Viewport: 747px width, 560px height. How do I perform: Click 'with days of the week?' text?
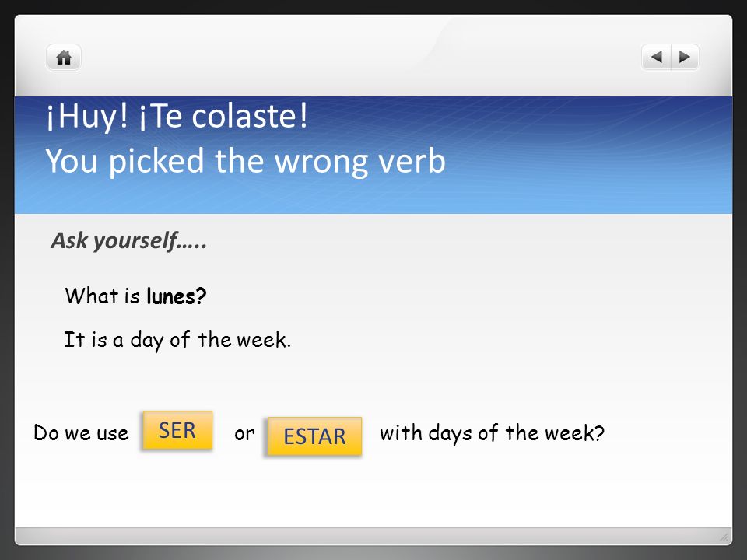pos(492,433)
